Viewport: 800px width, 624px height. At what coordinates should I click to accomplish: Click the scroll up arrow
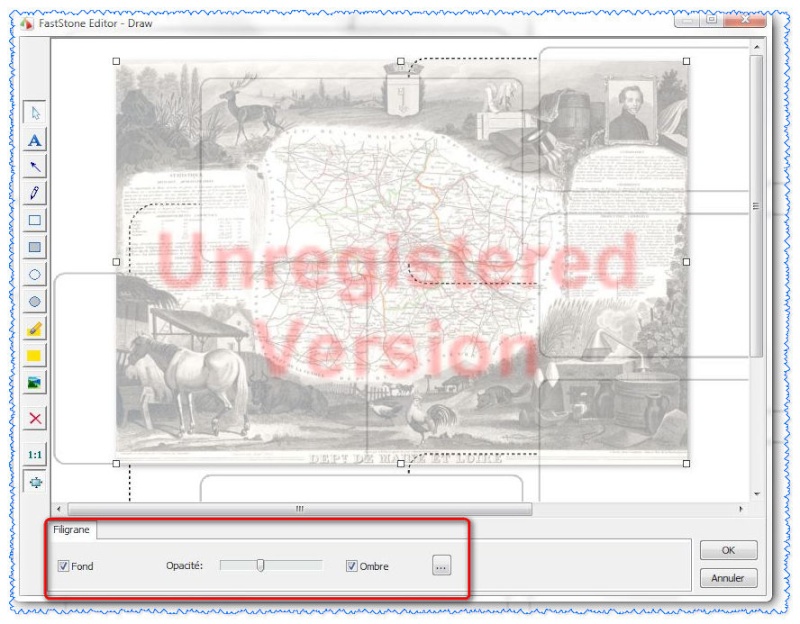click(x=756, y=47)
